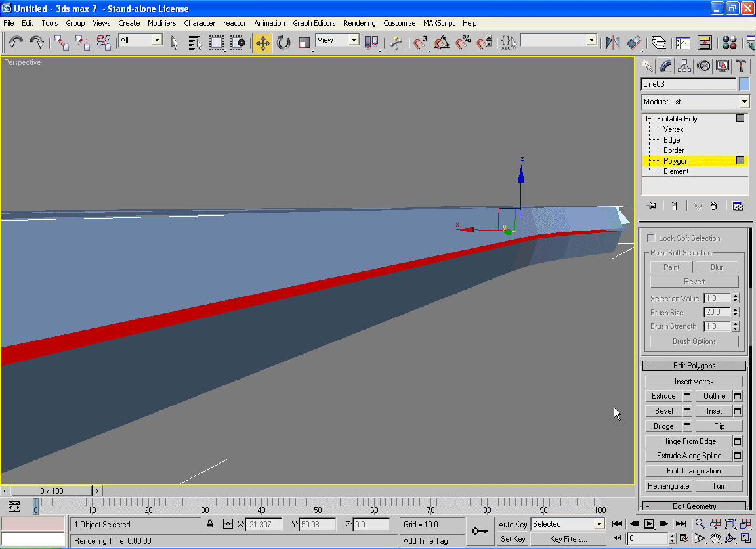The image size is (756, 549).
Task: Open the Hierarchy command panel tab
Action: click(684, 66)
